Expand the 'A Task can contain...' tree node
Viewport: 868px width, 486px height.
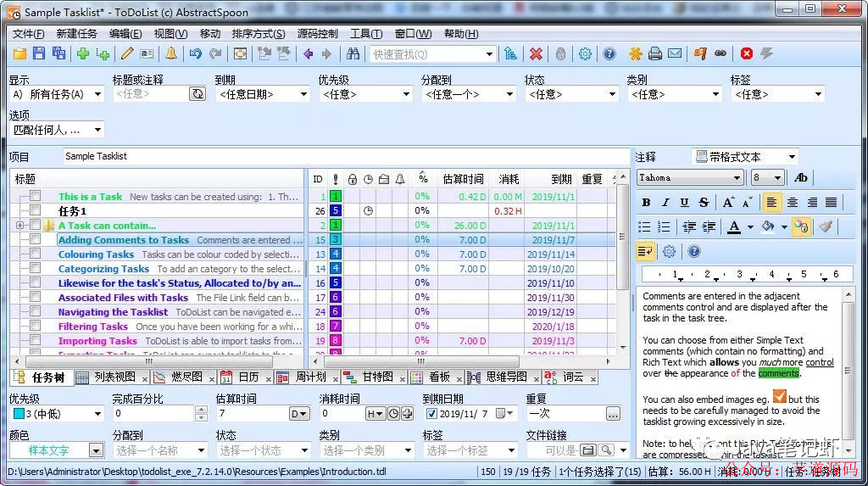click(20, 225)
